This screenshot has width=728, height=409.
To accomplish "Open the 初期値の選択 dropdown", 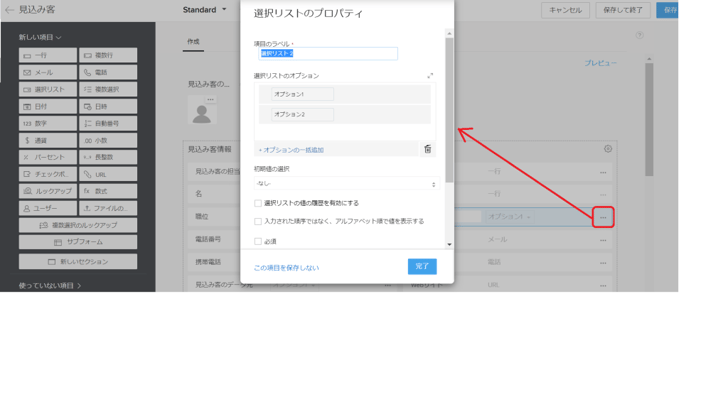I will (345, 184).
